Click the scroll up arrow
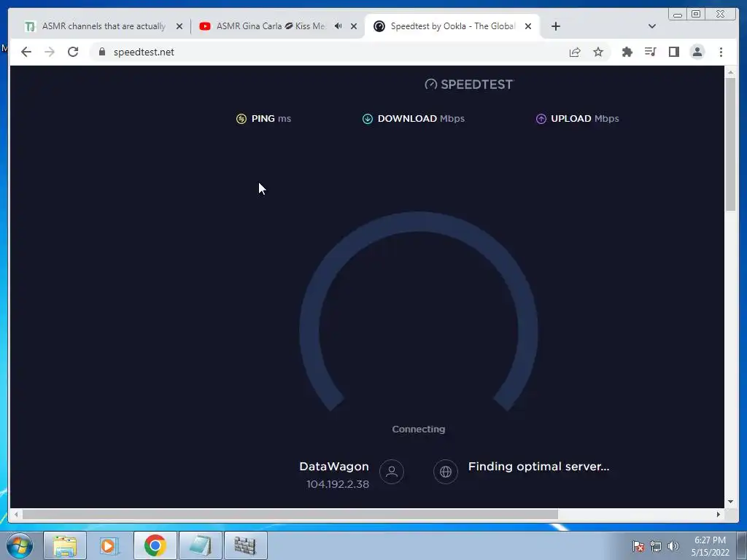The height and width of the screenshot is (560, 747). pyautogui.click(x=729, y=72)
